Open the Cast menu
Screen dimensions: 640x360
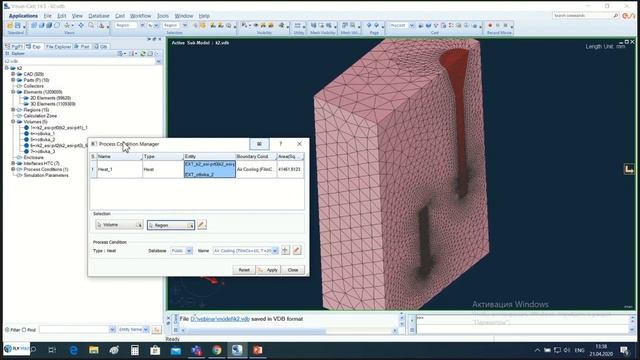click(x=120, y=16)
